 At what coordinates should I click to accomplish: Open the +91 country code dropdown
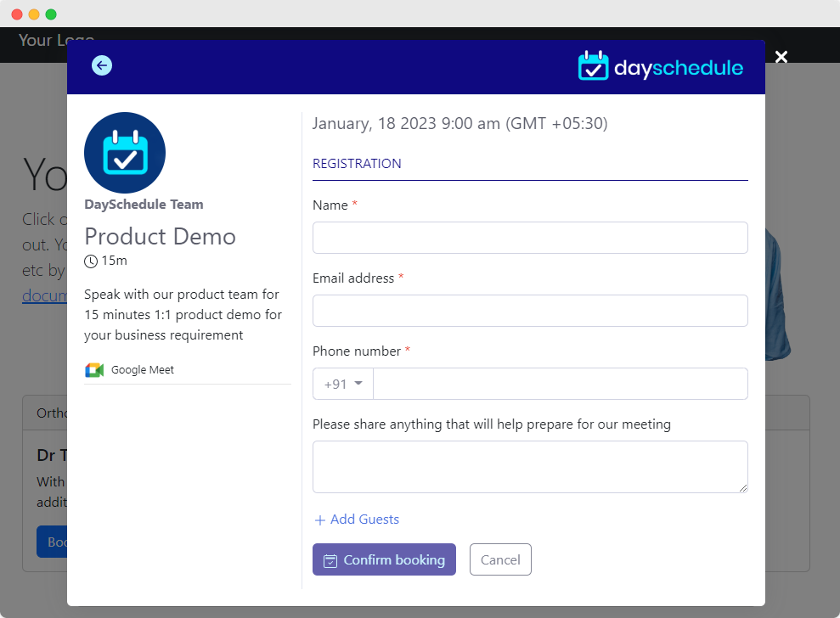343,384
